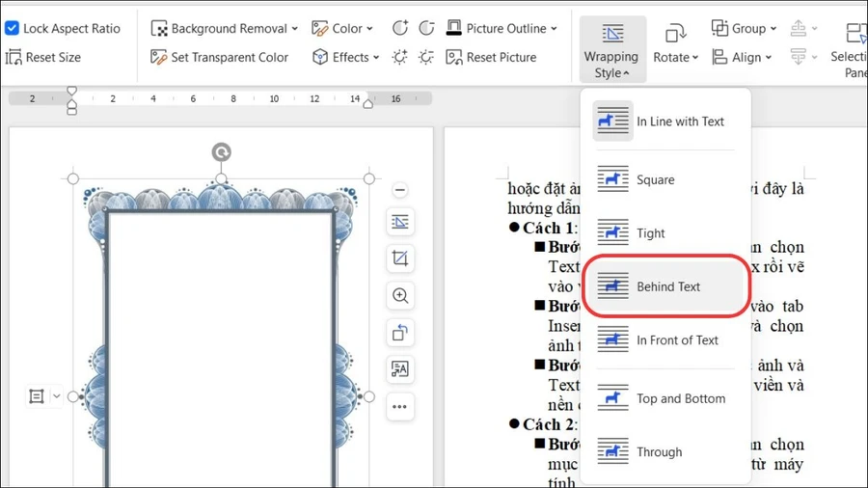Click the floating layout options icon

click(399, 223)
